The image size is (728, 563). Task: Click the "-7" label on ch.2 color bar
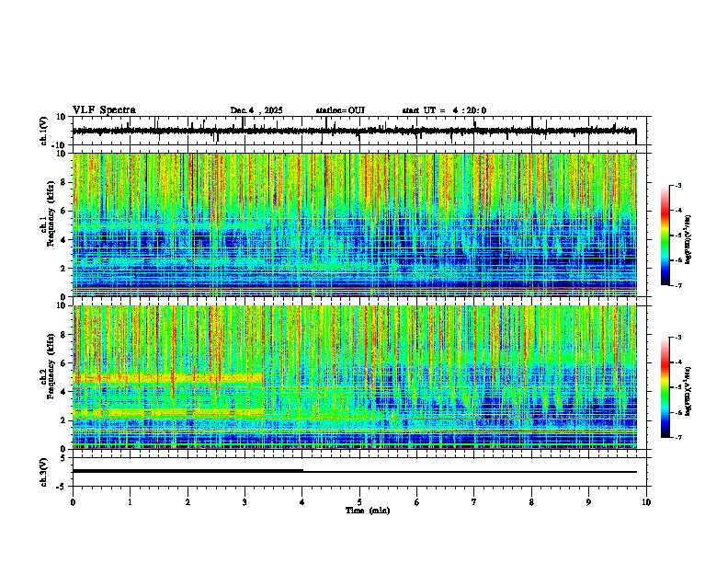678,437
